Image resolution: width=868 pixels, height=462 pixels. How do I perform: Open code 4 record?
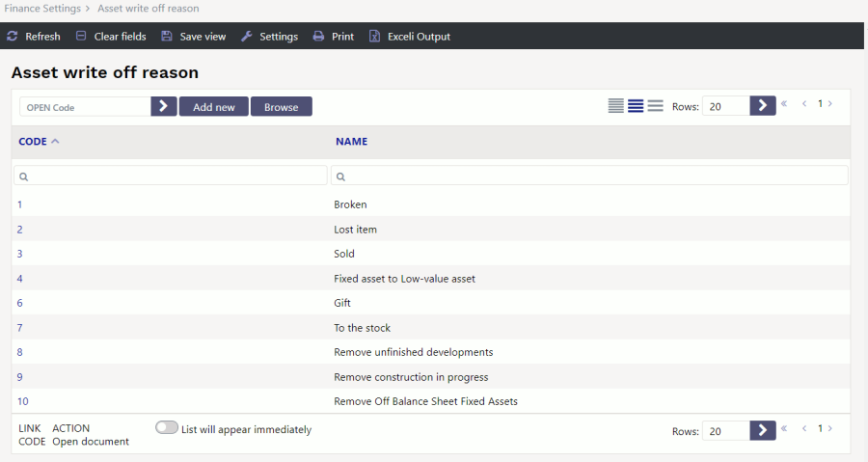pos(20,279)
